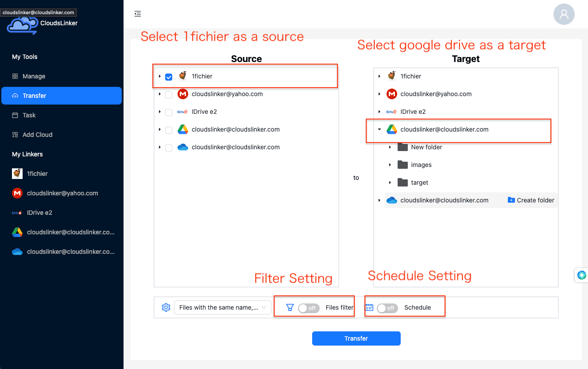The height and width of the screenshot is (369, 588).
Task: Select the 'New folder' label in Target
Action: tap(427, 147)
